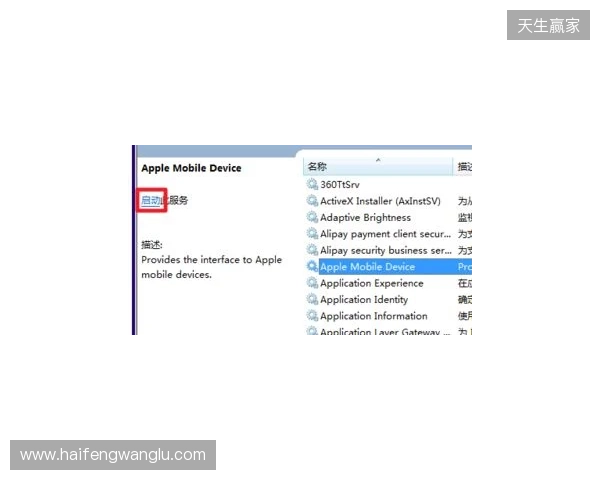Select the Application Identity service name
The height and width of the screenshot is (480, 600).
pos(364,300)
